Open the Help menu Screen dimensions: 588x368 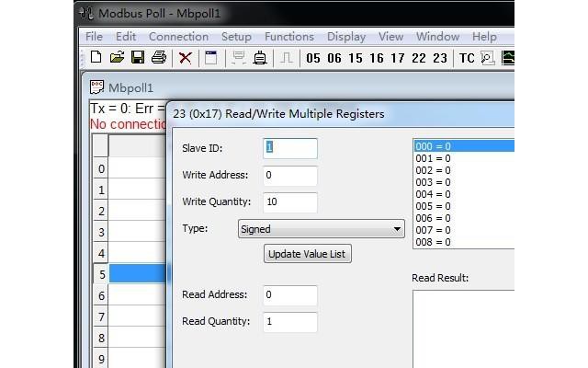[484, 37]
